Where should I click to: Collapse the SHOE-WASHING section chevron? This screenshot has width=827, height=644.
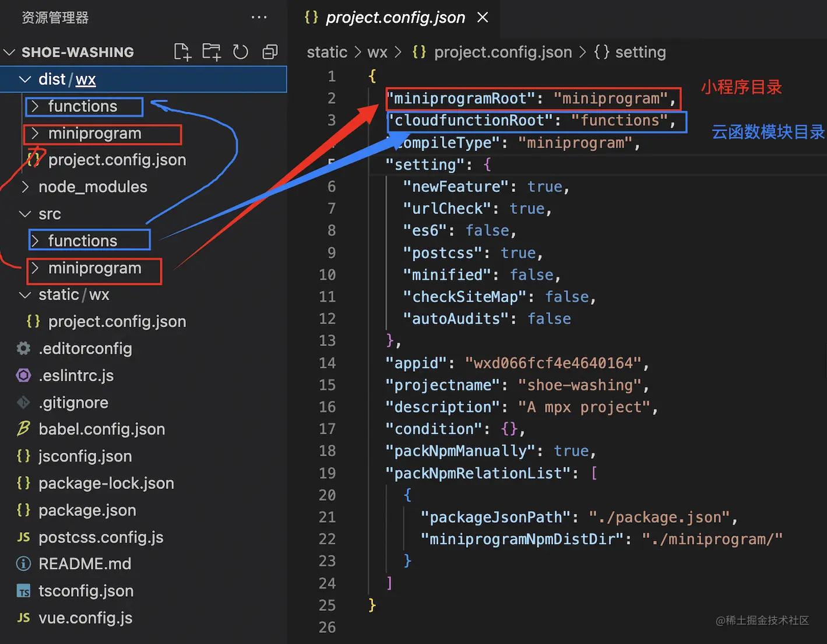coord(9,52)
